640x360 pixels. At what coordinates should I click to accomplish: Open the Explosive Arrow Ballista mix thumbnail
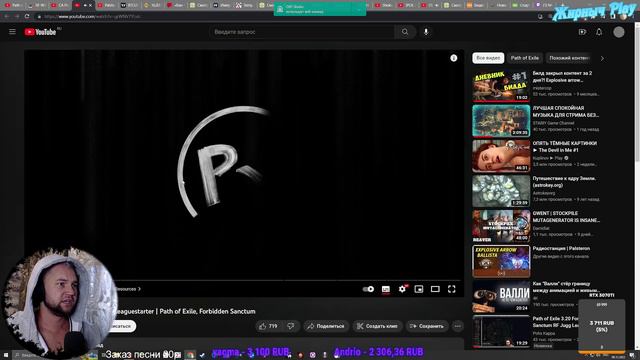click(501, 261)
